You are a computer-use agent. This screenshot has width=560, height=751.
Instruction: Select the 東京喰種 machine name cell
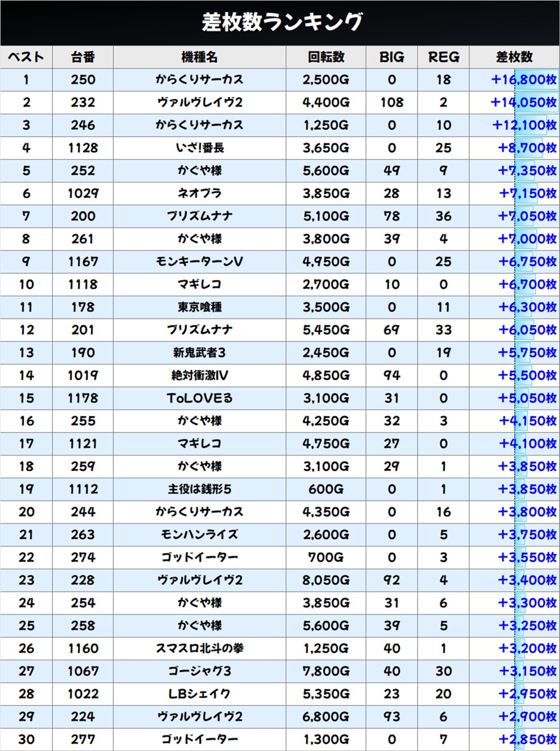[x=200, y=307]
